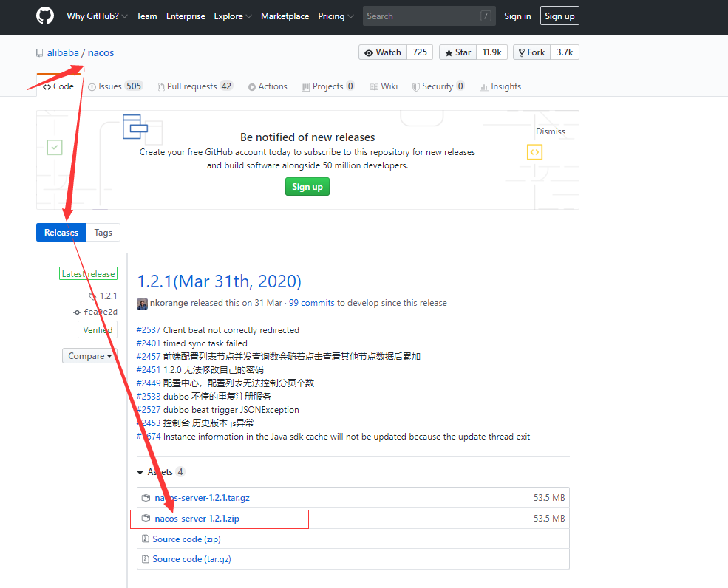Screen dimensions: 728x588
Task: Download nacos-server-1.2.1.tar.gz
Action: pos(202,498)
